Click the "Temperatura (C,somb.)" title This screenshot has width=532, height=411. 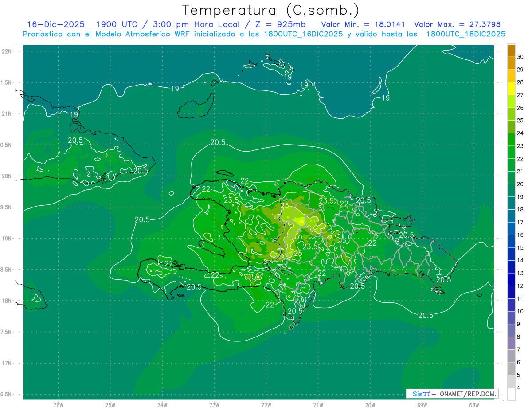[x=270, y=10]
